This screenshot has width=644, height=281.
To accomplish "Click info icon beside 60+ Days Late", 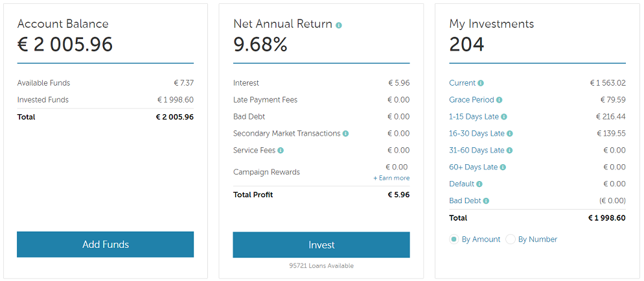I will [x=503, y=167].
